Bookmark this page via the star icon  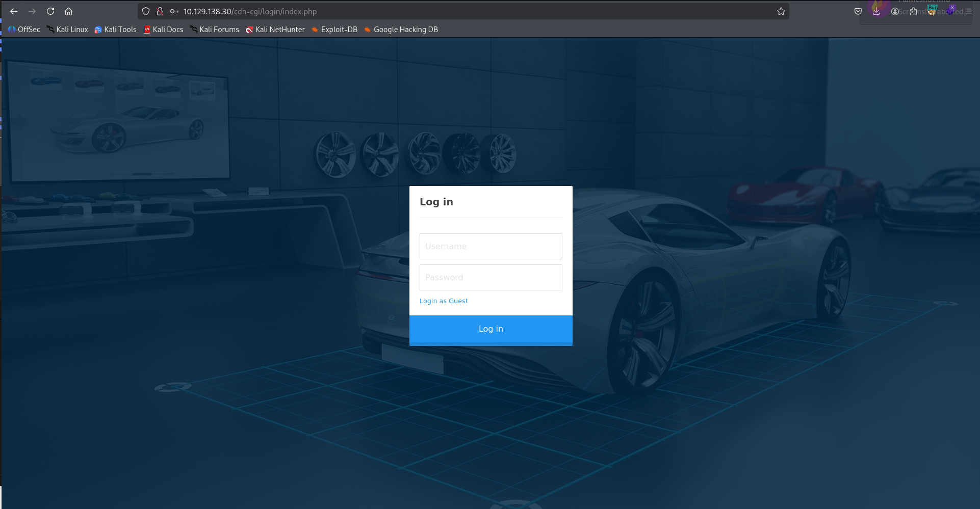(781, 11)
